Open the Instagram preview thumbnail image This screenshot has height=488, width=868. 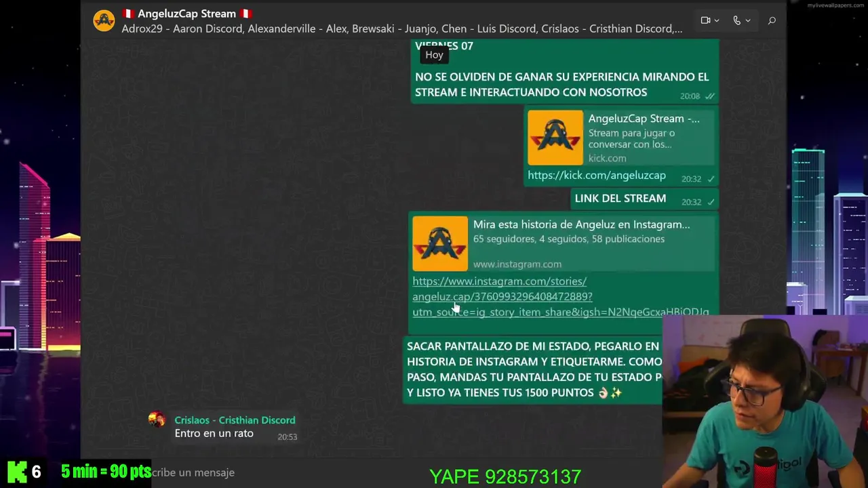pyautogui.click(x=440, y=243)
